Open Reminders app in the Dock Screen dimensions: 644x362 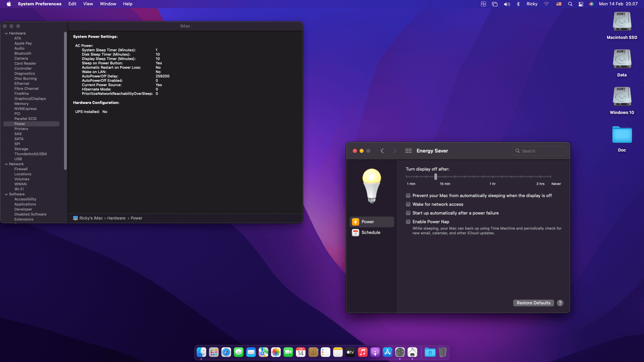tap(325, 352)
